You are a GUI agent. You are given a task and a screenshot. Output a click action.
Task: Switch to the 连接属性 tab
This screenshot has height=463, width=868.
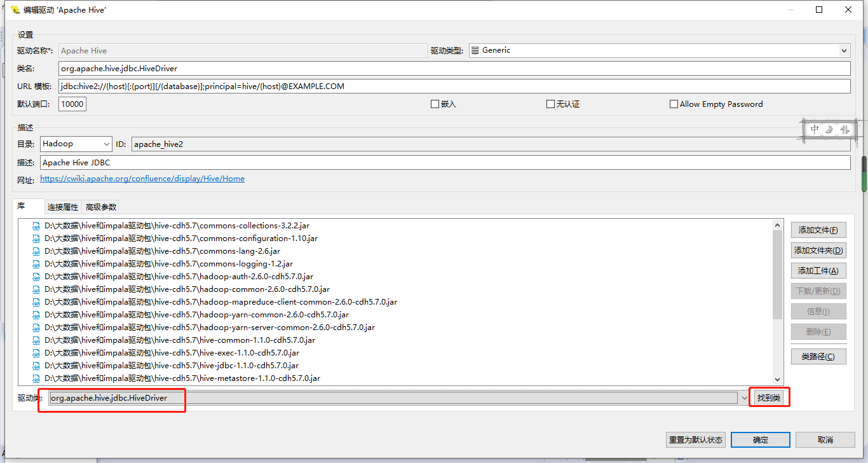(63, 207)
